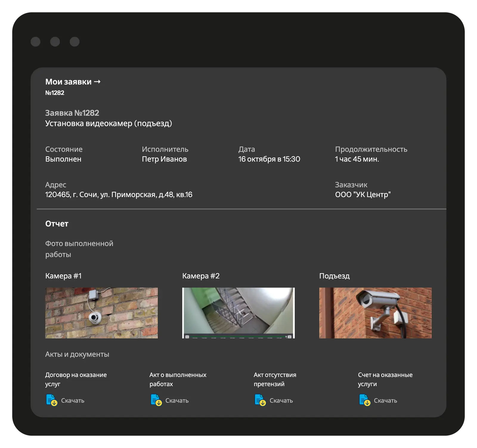Click the second gray window control dot
This screenshot has width=477, height=448.
point(55,42)
